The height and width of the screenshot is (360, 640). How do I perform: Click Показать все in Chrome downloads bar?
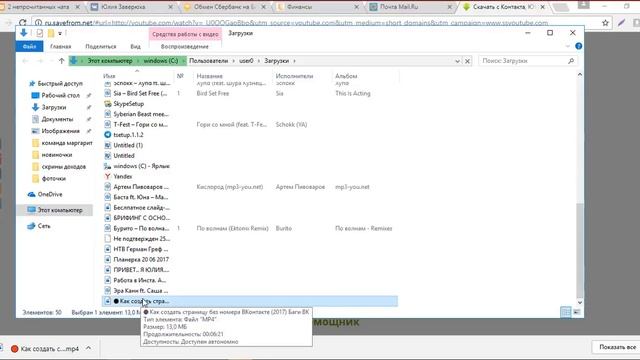pyautogui.click(x=617, y=347)
